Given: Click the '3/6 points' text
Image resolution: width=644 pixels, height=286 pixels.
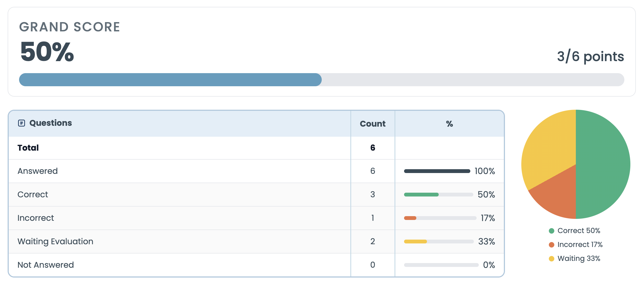Looking at the screenshot, I should (591, 56).
